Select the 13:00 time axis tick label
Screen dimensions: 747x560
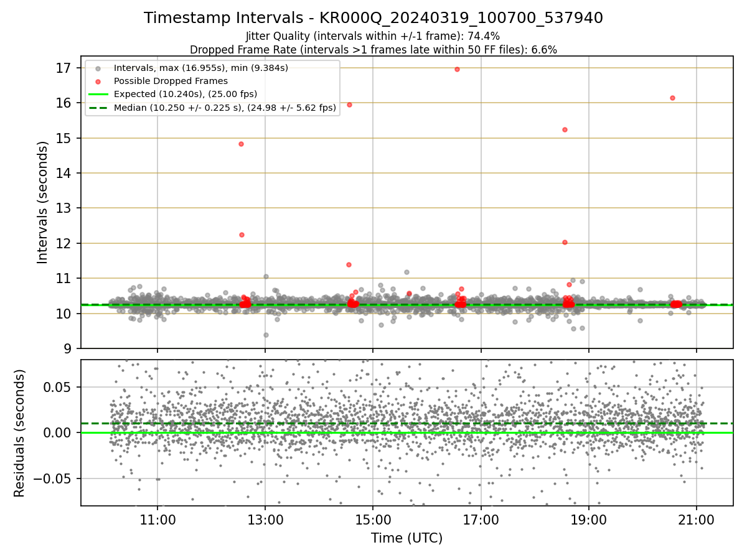tap(265, 520)
